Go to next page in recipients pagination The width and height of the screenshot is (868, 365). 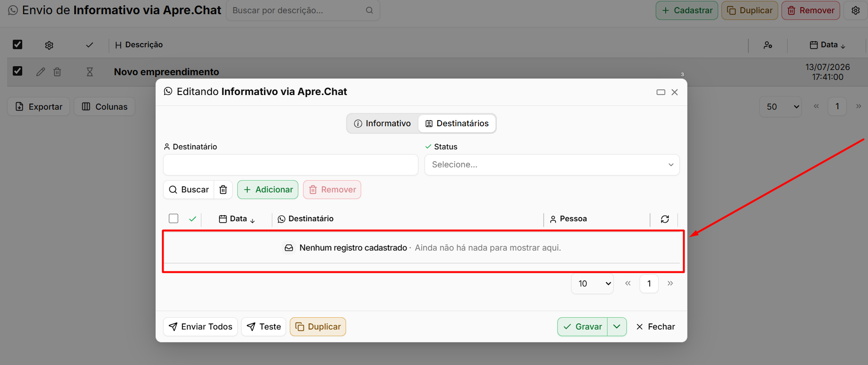coord(670,283)
